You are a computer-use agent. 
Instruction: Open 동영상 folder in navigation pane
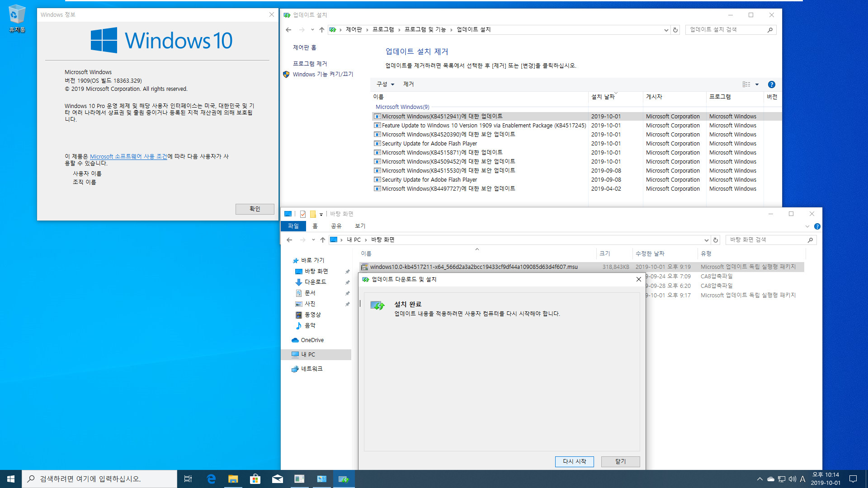click(x=312, y=315)
